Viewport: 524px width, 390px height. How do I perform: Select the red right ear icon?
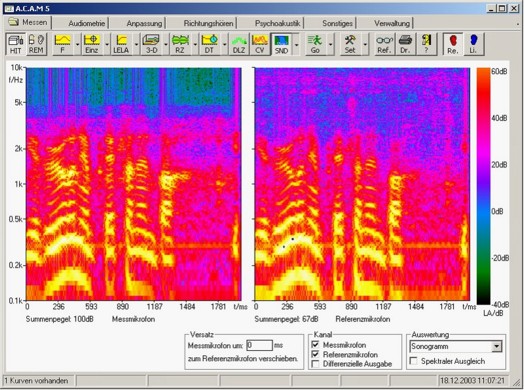click(453, 44)
